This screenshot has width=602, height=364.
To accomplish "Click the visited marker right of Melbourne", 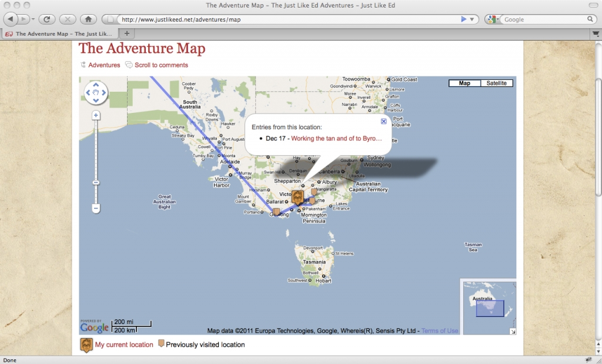I will tap(312, 201).
